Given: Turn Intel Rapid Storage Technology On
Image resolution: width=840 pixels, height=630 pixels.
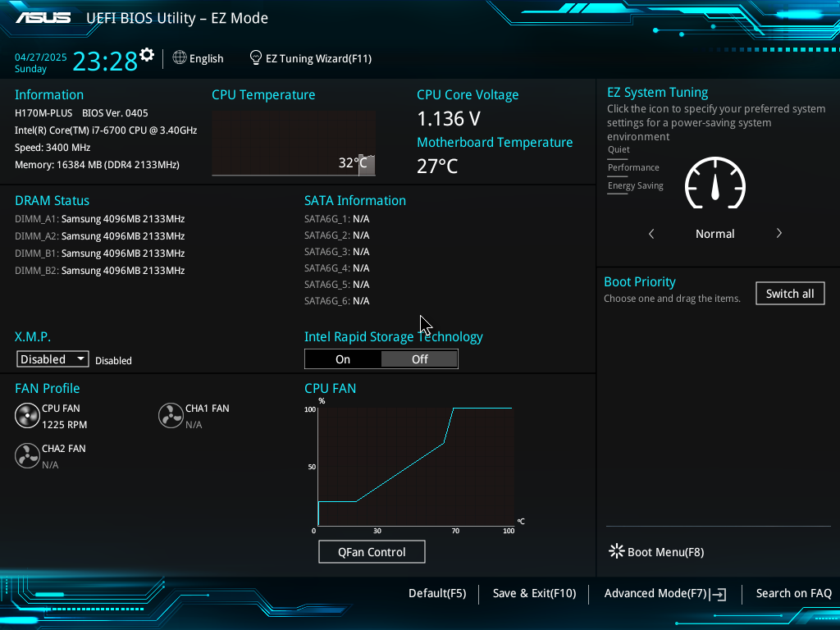Looking at the screenshot, I should (x=343, y=359).
